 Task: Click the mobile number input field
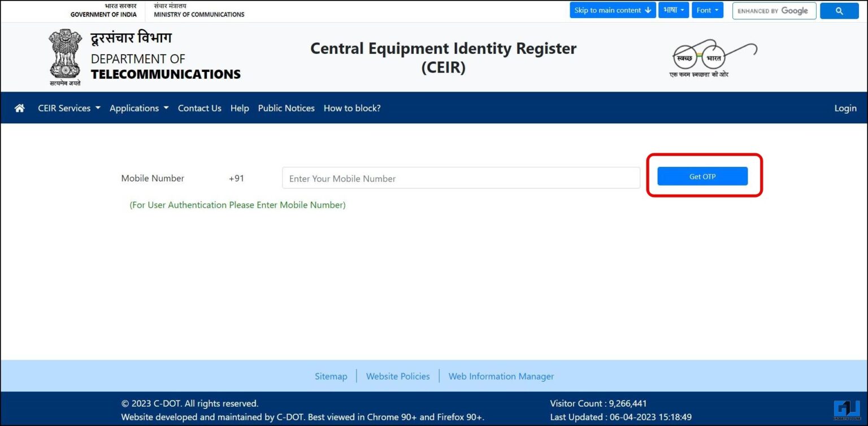(460, 178)
